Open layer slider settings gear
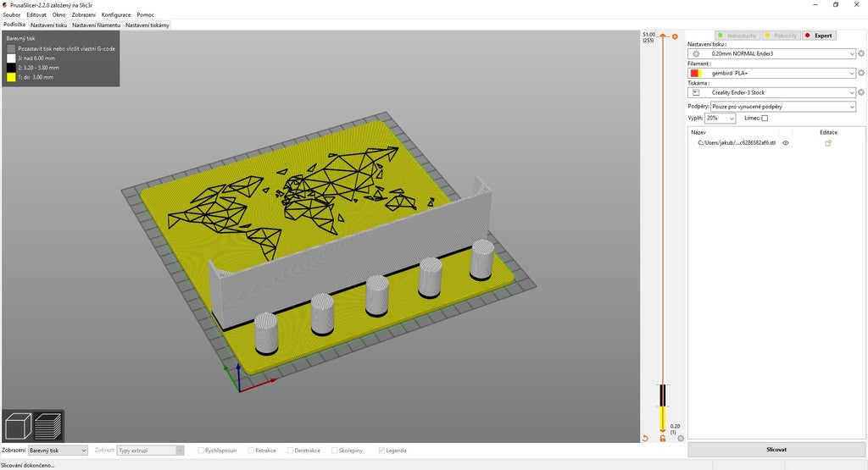This screenshot has height=470, width=868. click(681, 439)
